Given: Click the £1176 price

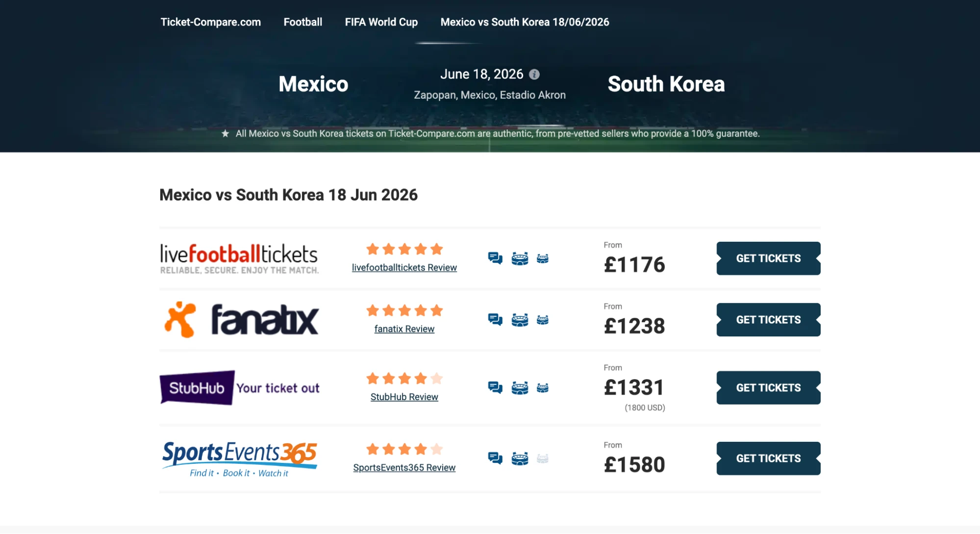Looking at the screenshot, I should tap(634, 265).
